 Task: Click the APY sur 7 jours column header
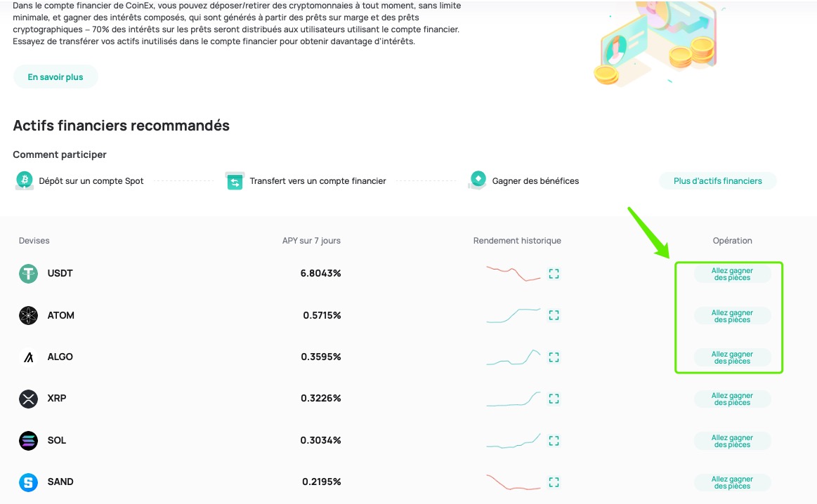[311, 241]
